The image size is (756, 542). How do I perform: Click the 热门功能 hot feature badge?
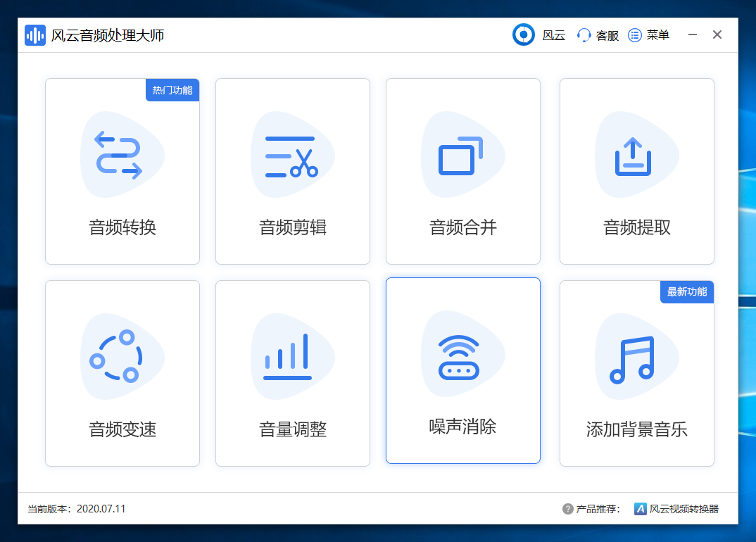click(172, 90)
